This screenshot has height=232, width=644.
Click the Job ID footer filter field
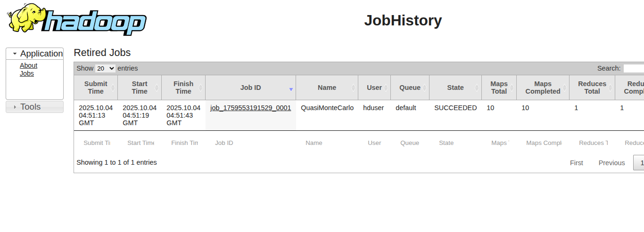[250, 143]
